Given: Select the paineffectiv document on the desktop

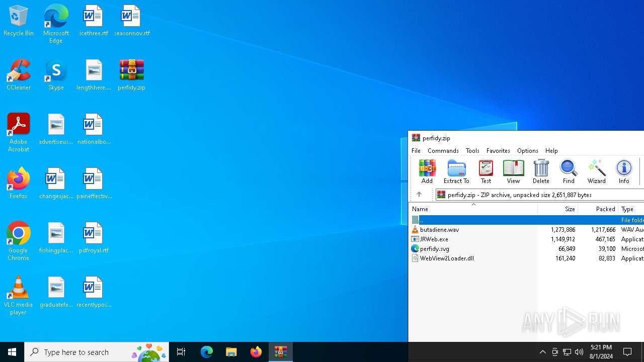Looking at the screenshot, I should (x=94, y=184).
